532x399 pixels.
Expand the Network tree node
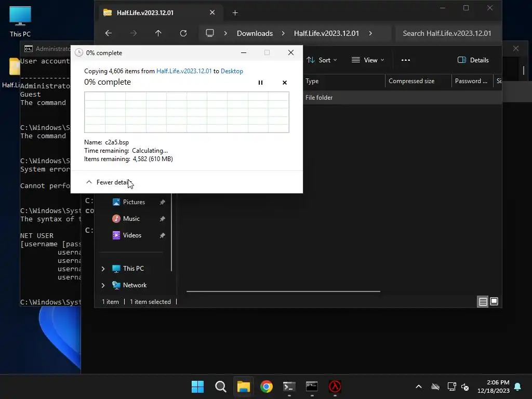click(103, 285)
